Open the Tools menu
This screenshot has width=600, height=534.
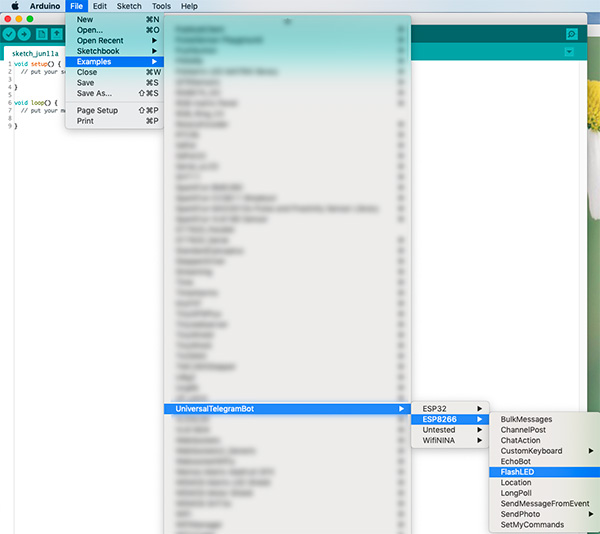pos(161,6)
